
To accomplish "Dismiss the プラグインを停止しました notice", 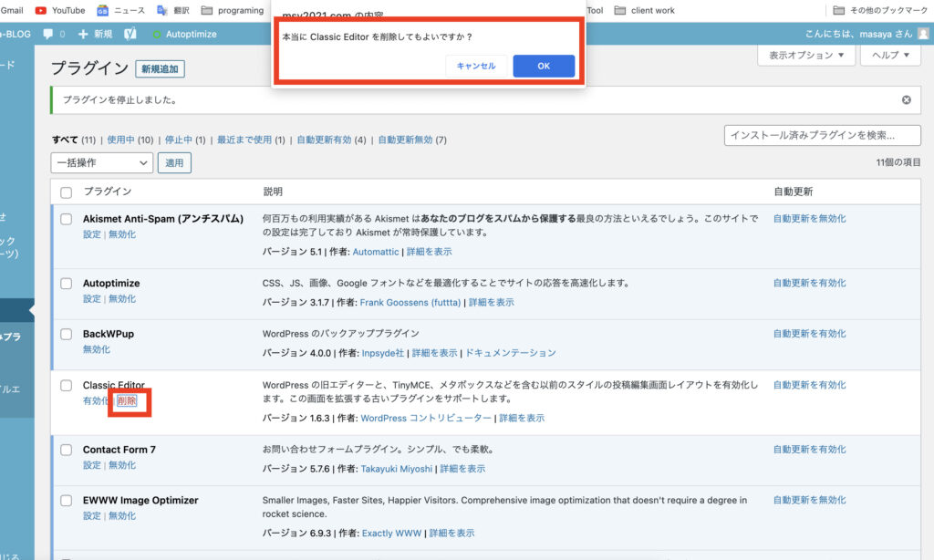I will click(906, 100).
